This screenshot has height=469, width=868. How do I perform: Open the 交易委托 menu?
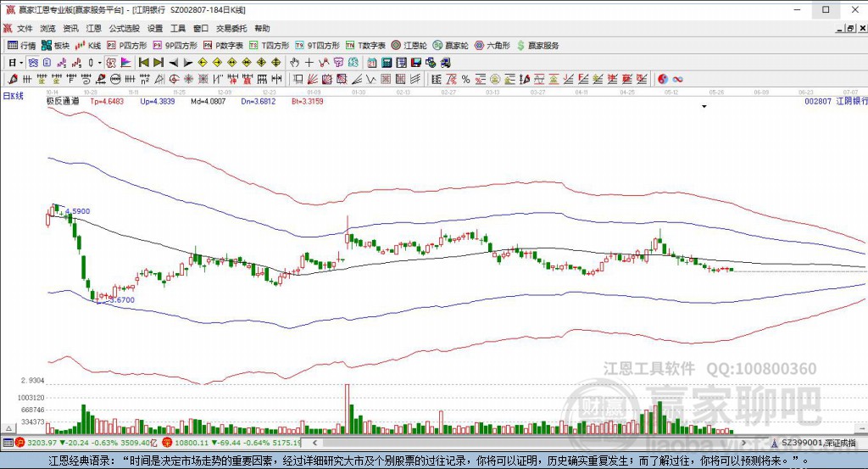click(x=231, y=28)
